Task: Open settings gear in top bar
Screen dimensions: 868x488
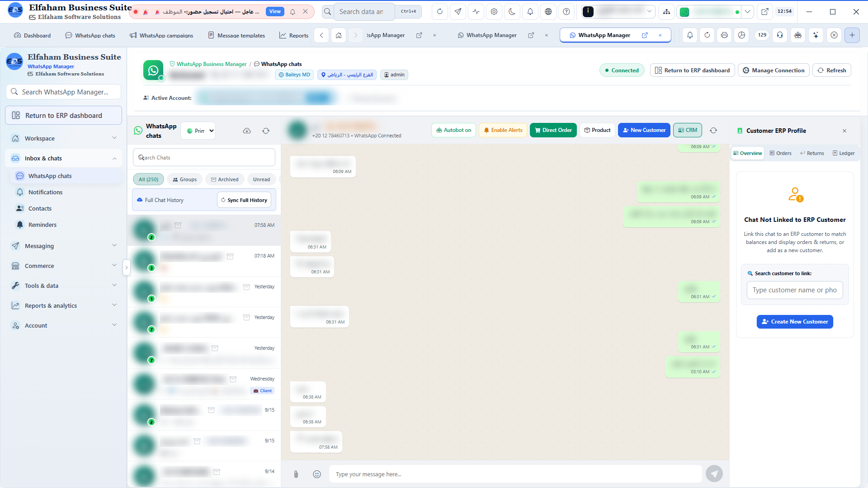Action: click(494, 12)
